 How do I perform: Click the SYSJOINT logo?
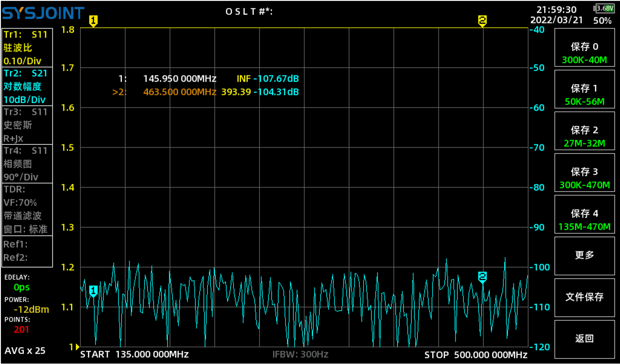pyautogui.click(x=43, y=14)
